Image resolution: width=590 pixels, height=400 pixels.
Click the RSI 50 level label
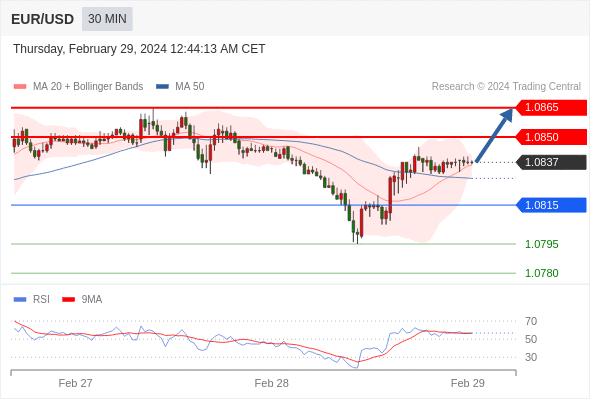click(531, 339)
